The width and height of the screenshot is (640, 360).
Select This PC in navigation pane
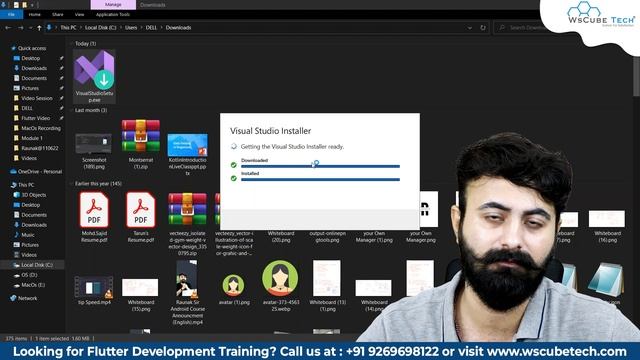26,185
